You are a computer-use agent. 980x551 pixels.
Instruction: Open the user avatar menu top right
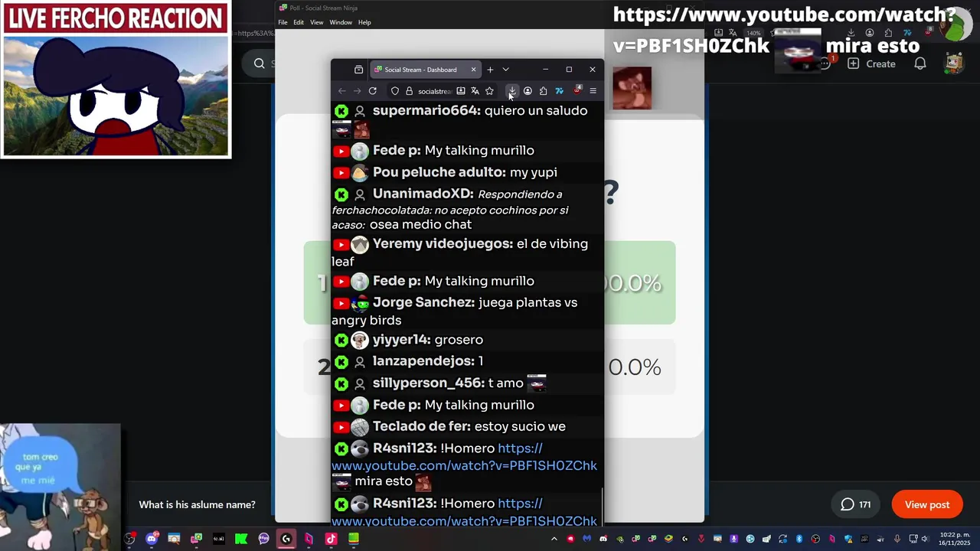point(953,64)
